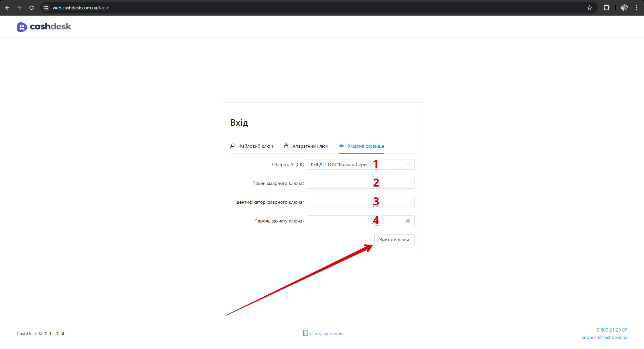The height and width of the screenshot is (349, 644).
Task: Open the Chrome three-dot menu
Action: point(636,8)
